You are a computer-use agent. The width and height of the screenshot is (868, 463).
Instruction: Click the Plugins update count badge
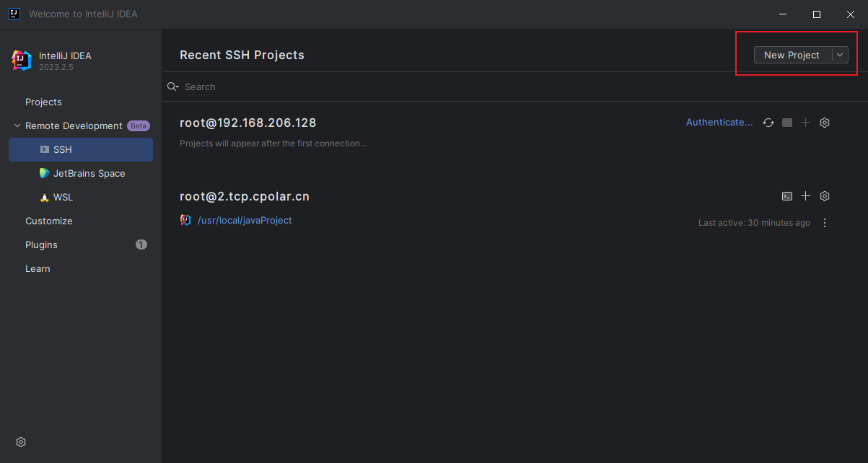[141, 244]
